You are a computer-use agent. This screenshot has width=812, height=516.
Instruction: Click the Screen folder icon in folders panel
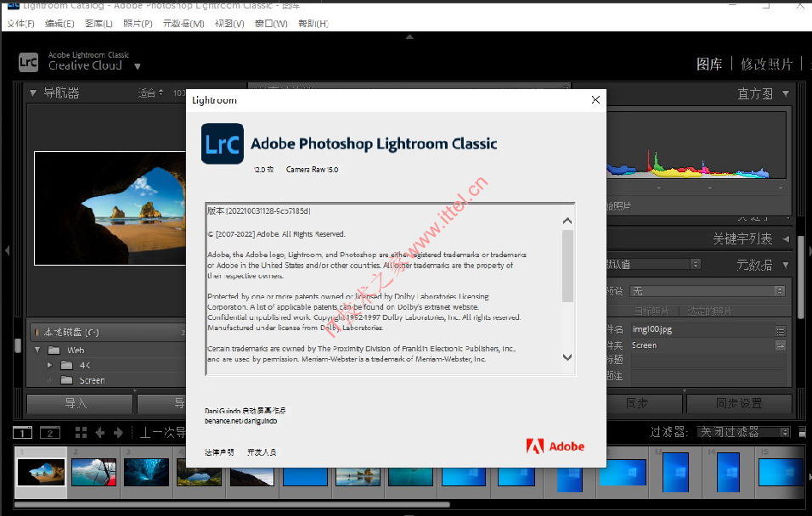tap(66, 380)
